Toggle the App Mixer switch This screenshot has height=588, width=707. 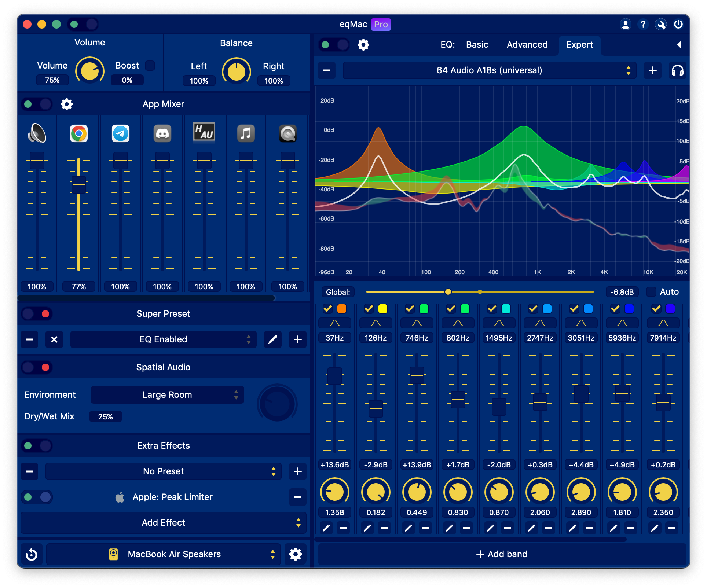tap(37, 104)
